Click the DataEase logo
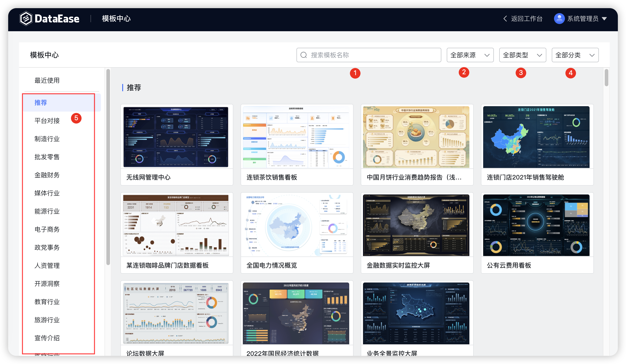 click(x=49, y=18)
